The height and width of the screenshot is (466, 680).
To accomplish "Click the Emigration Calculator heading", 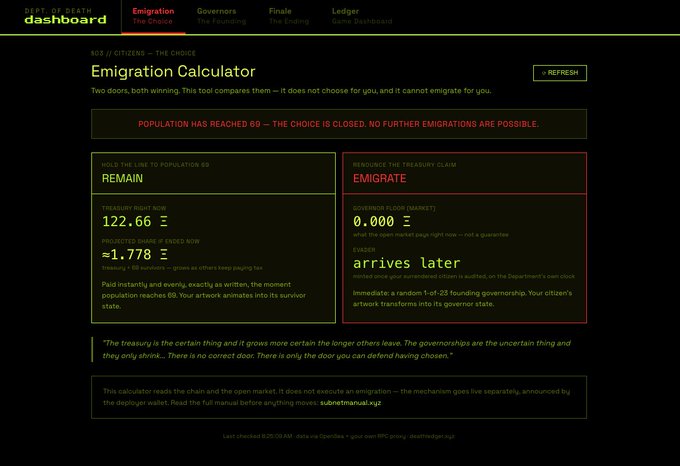I will (x=173, y=72).
